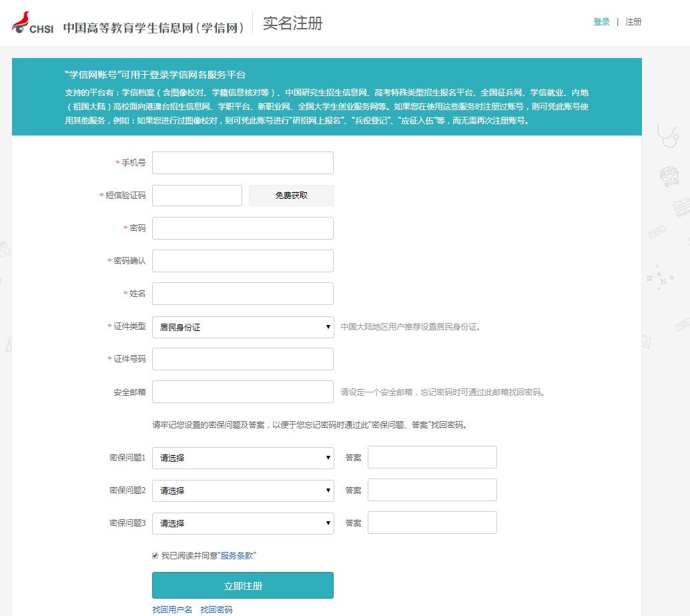The width and height of the screenshot is (690, 616).
Task: Click the 免费获取 button
Action: click(x=292, y=196)
